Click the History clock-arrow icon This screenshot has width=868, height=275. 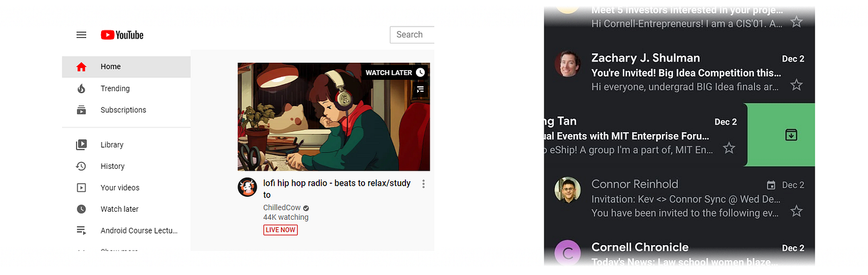[x=81, y=166]
